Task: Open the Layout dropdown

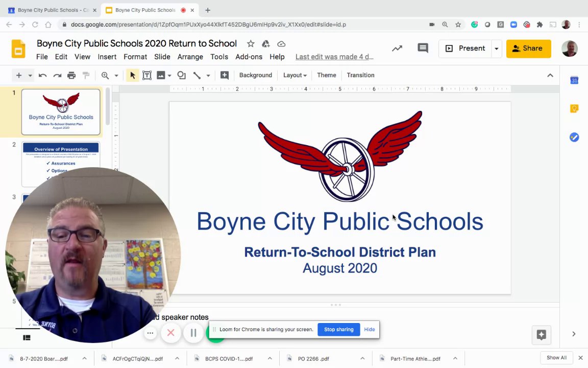Action: click(295, 76)
